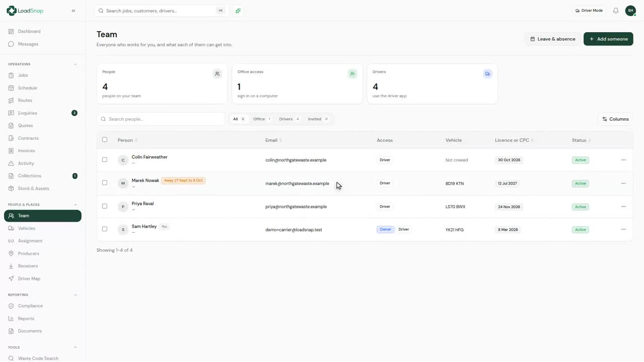Sort by the Status column header
Image resolution: width=644 pixels, height=362 pixels.
(x=581, y=140)
